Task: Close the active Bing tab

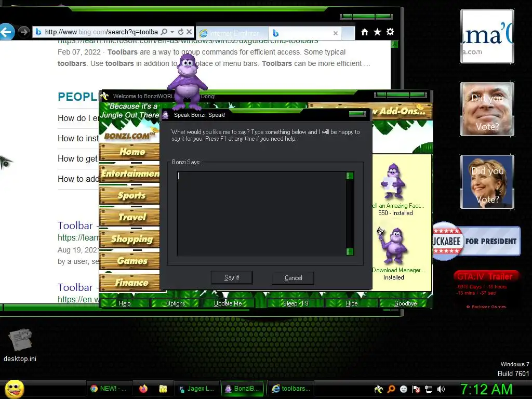Action: click(336, 33)
